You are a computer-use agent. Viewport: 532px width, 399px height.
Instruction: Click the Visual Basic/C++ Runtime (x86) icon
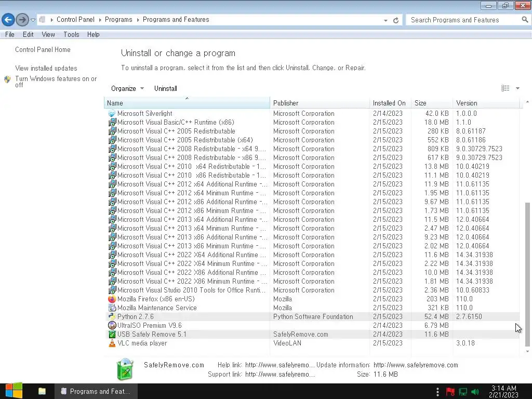pos(112,122)
